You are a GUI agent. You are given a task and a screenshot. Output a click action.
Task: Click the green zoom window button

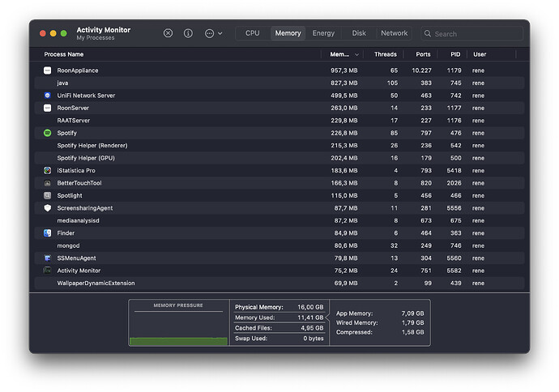tap(63, 33)
